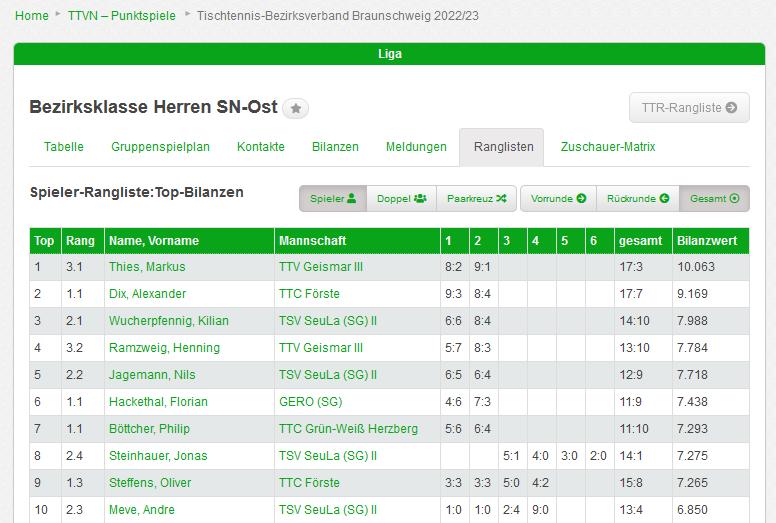The width and height of the screenshot is (776, 523).
Task: Go to Home breadcrumb link
Action: (32, 16)
